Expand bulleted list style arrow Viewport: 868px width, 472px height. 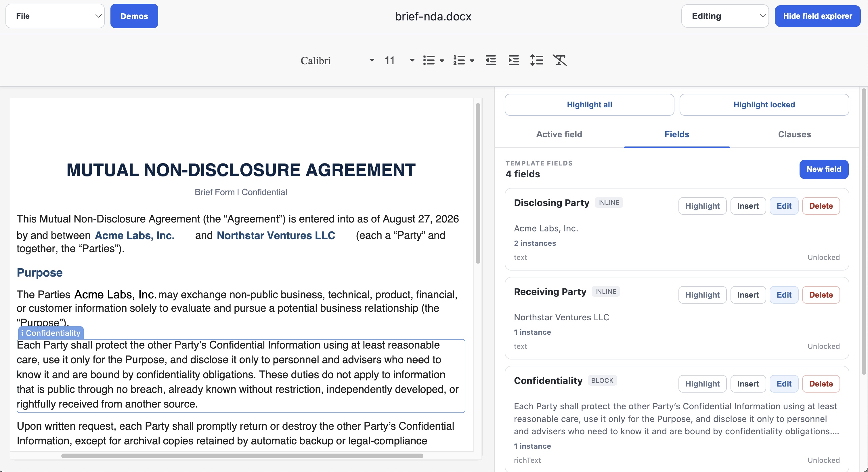(442, 61)
